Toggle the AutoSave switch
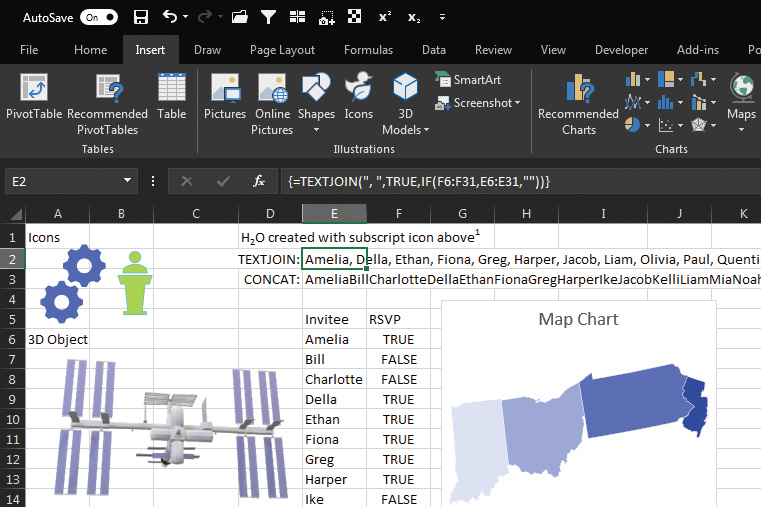The height and width of the screenshot is (507, 761). [99, 17]
